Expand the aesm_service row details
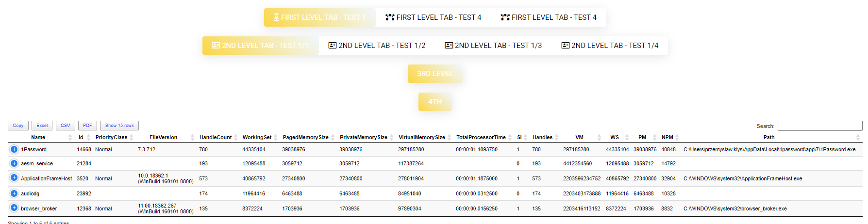The width and height of the screenshot is (868, 224). pos(14,163)
